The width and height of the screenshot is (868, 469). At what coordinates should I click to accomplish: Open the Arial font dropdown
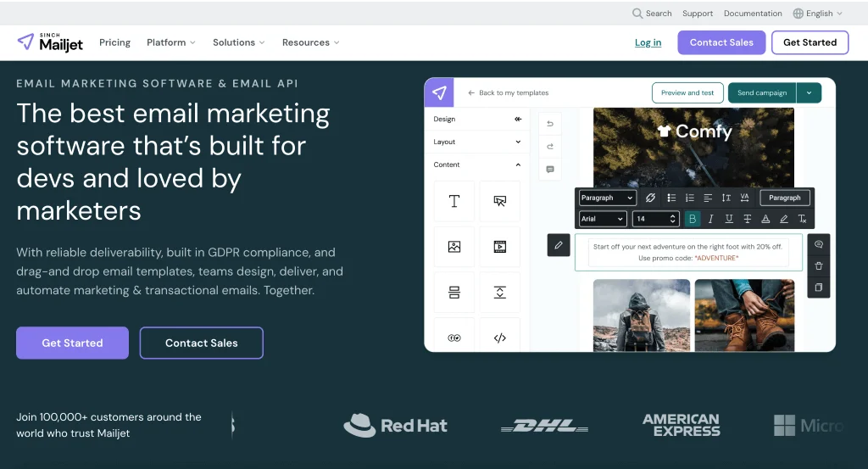[x=603, y=219]
